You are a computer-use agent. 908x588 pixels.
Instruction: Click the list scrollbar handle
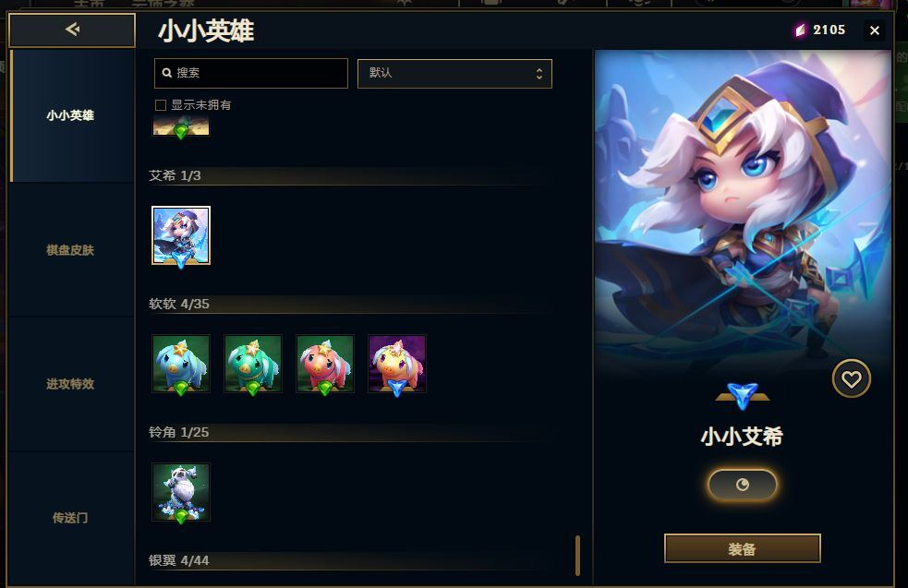pos(577,555)
